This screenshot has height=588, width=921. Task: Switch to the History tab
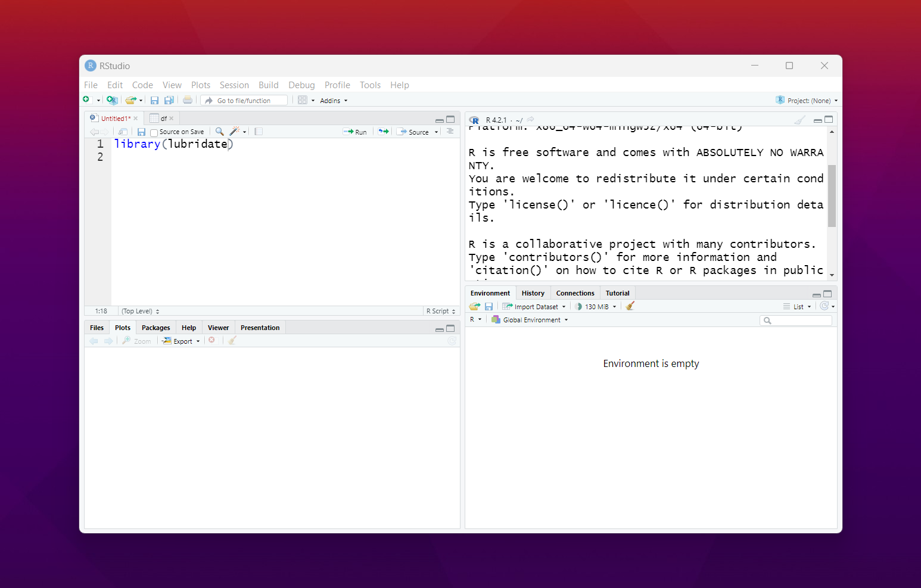pos(533,293)
